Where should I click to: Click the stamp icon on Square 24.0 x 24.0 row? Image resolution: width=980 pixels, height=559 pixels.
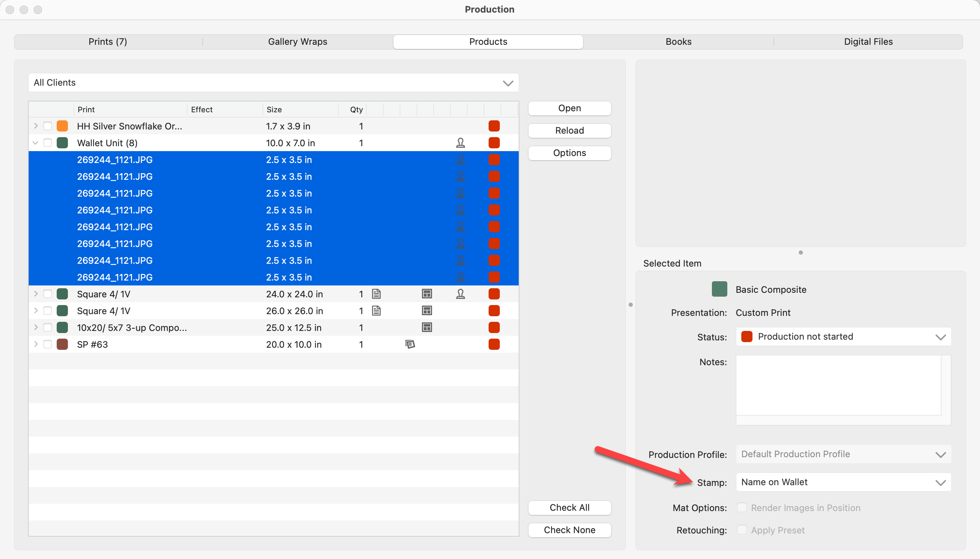click(x=461, y=294)
